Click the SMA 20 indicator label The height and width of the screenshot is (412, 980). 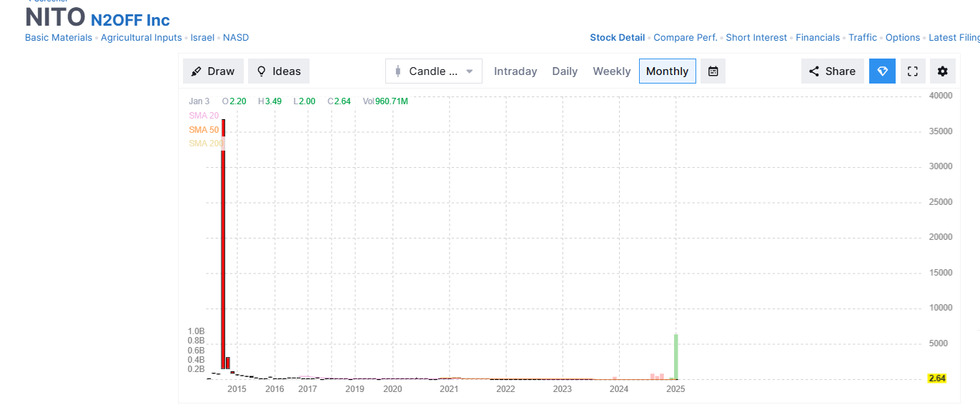pyautogui.click(x=204, y=116)
